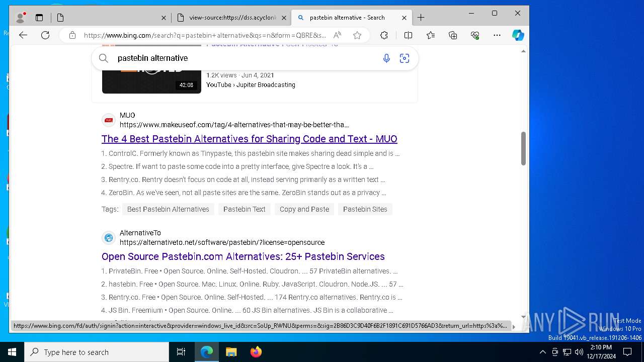The image size is (644, 362).
Task: Select the Pastebin Sites tag
Action: [x=365, y=209]
